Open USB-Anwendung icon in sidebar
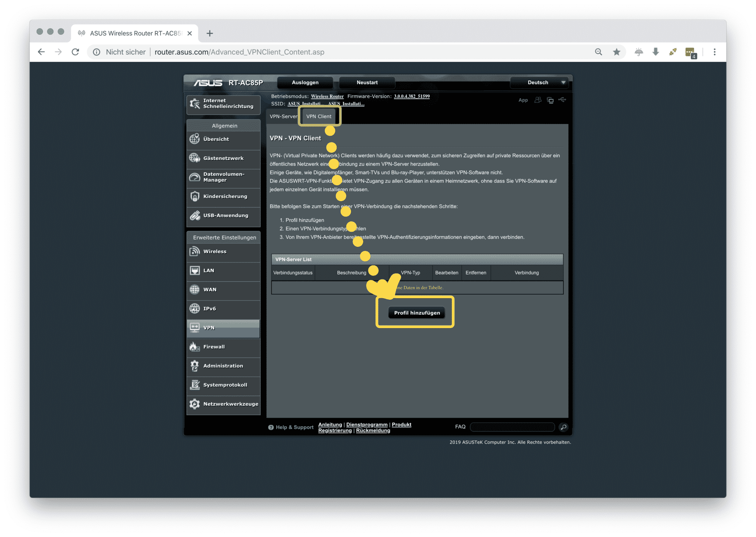756x537 pixels. point(195,215)
